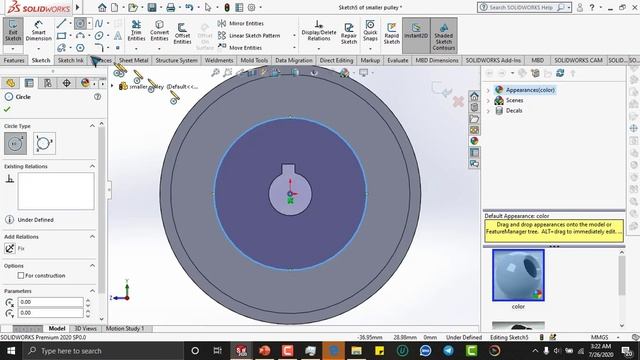Screen dimensions: 640x360
Task: Select center-point Circle type
Action: (16, 144)
